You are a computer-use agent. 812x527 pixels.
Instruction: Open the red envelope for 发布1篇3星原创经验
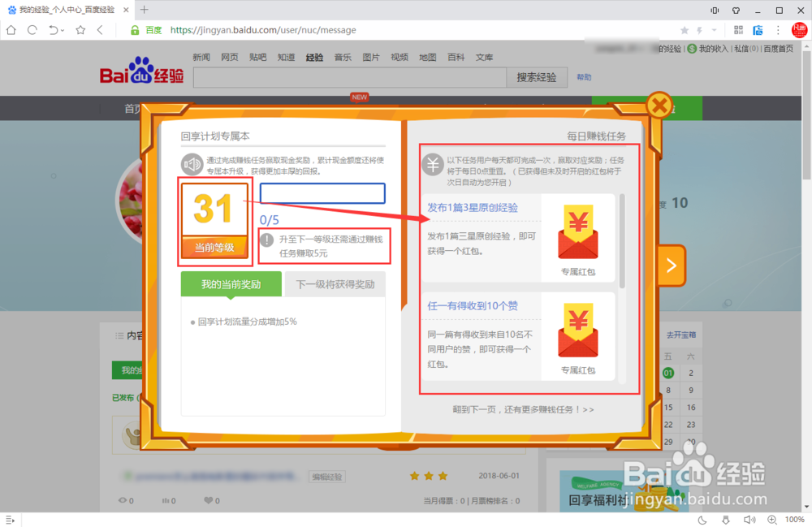coord(578,233)
